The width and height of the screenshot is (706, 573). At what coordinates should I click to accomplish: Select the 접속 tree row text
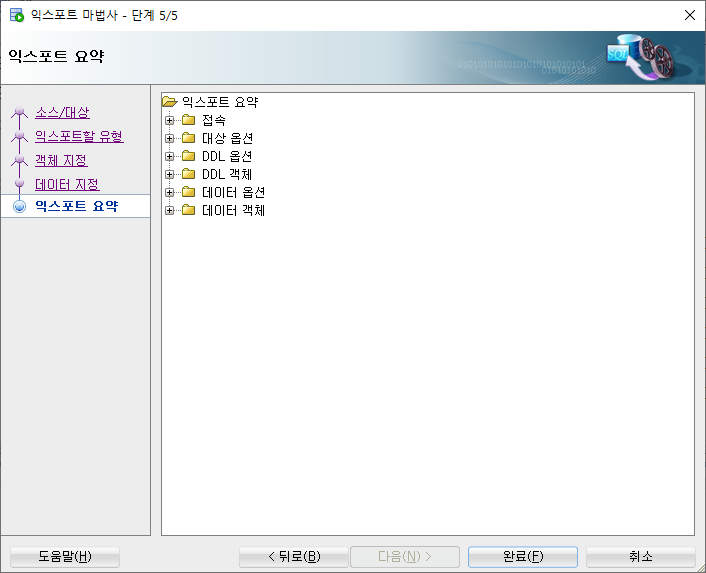click(214, 120)
